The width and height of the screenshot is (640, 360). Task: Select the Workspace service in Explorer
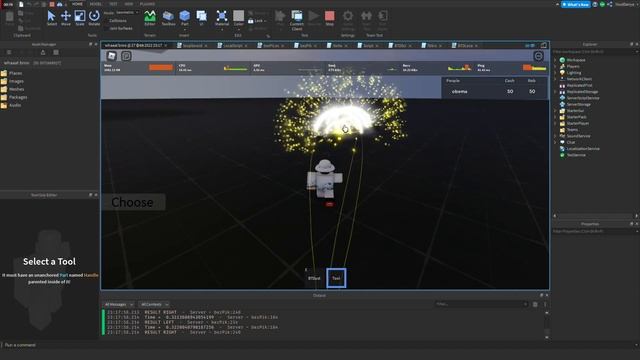point(576,60)
